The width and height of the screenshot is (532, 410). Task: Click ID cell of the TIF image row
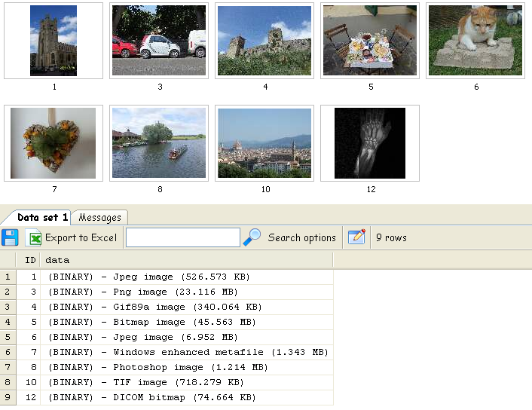(x=28, y=382)
